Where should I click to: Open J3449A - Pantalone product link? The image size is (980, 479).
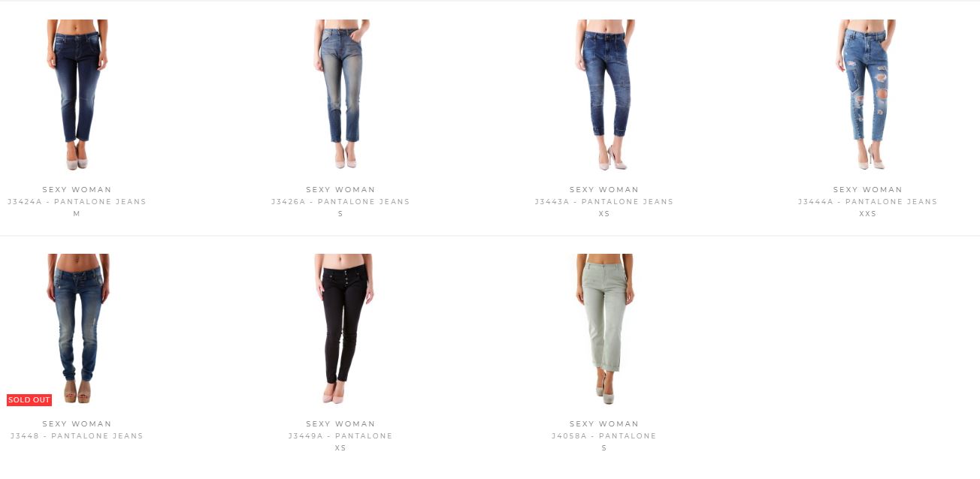click(340, 435)
